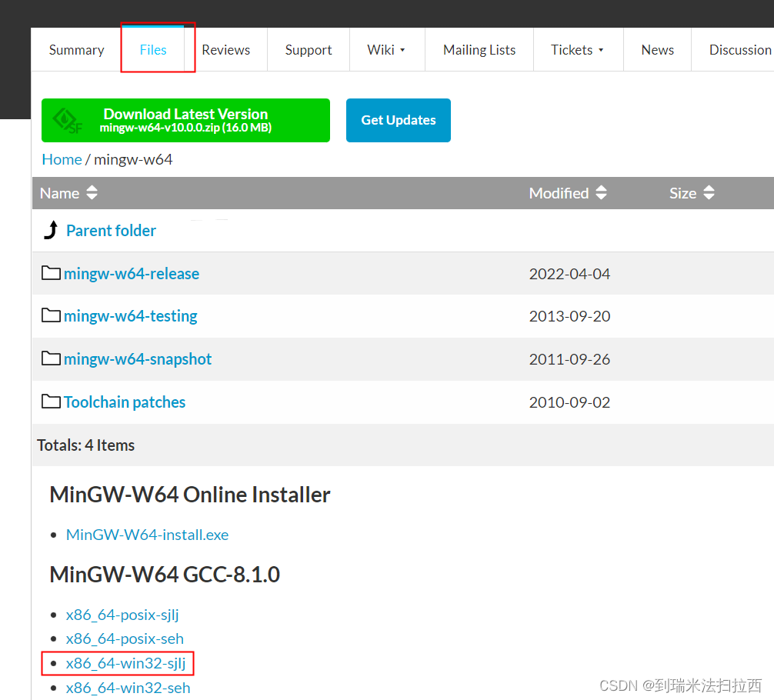The width and height of the screenshot is (774, 700).
Task: Click the Modified column header label
Action: [559, 193]
